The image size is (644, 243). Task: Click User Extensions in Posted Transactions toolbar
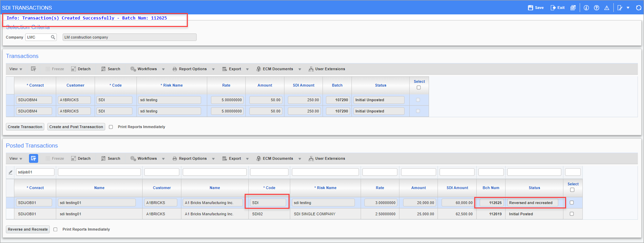click(327, 159)
